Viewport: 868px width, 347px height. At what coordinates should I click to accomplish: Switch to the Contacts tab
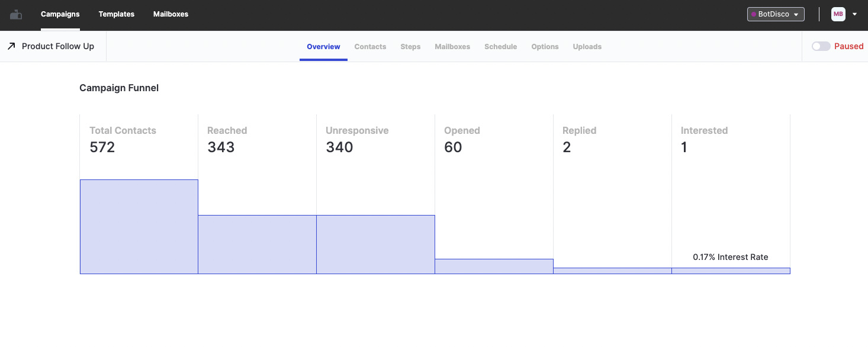(x=370, y=47)
